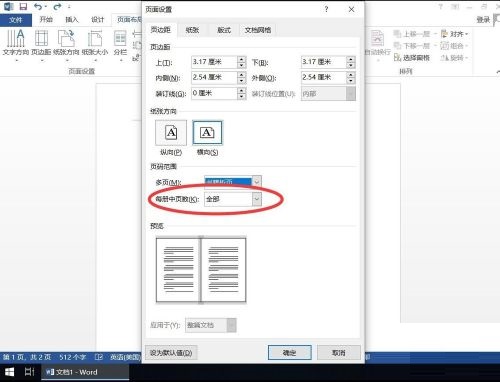This screenshot has width=500, height=382.
Task: Click the Sign in (登录) link
Action: pos(483,20)
